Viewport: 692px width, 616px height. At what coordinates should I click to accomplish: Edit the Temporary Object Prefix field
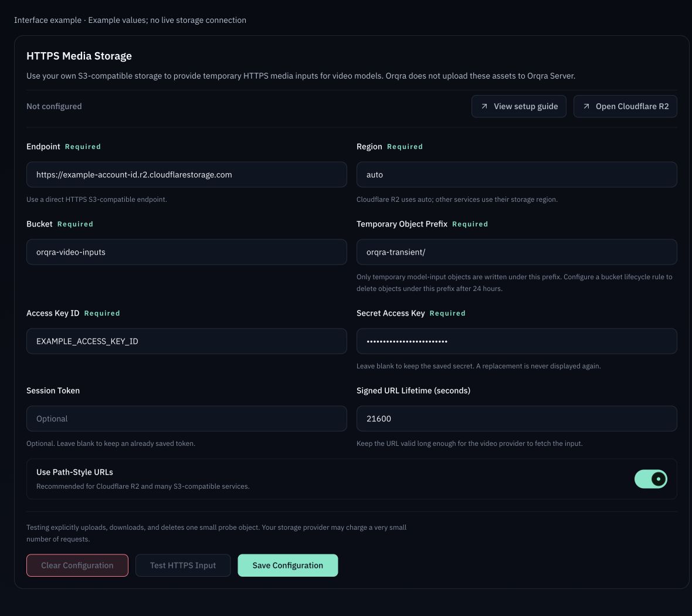click(517, 252)
